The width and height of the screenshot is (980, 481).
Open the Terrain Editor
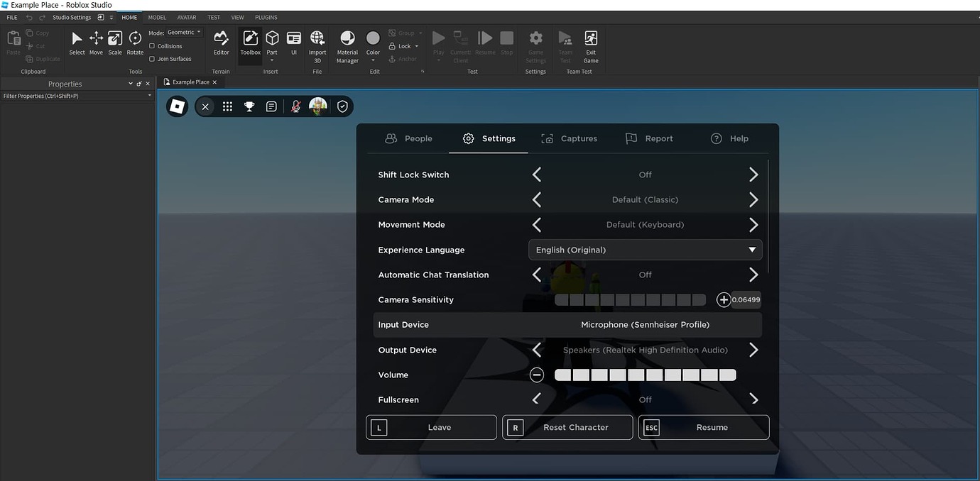(x=221, y=41)
